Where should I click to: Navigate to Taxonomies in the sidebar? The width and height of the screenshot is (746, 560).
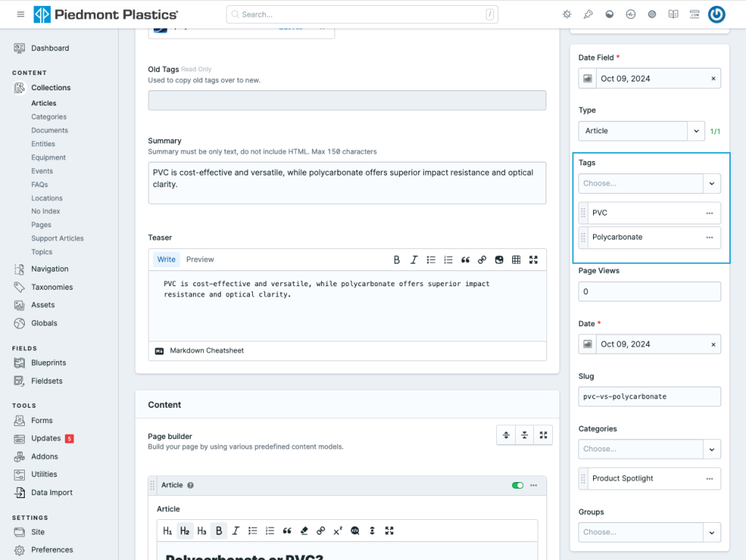pos(53,287)
